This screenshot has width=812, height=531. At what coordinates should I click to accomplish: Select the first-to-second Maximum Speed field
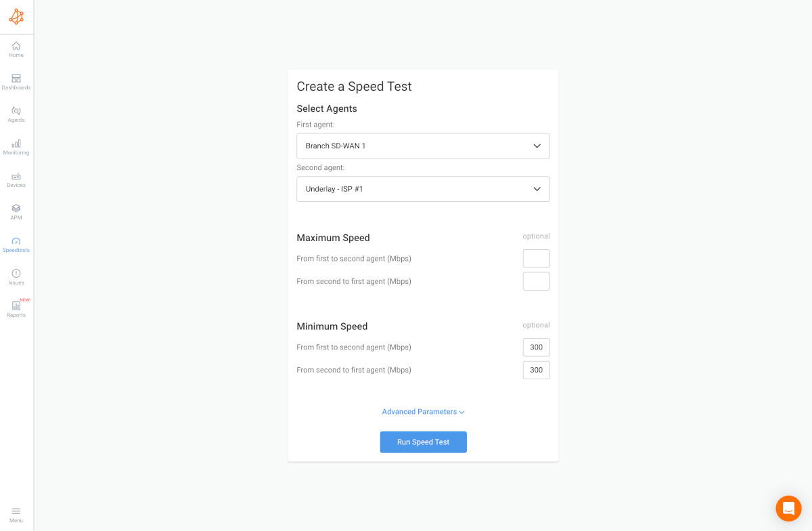(x=536, y=258)
